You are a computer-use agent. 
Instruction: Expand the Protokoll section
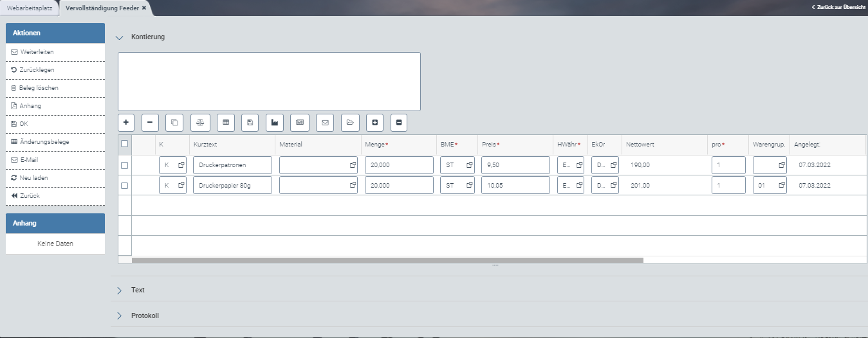click(119, 316)
